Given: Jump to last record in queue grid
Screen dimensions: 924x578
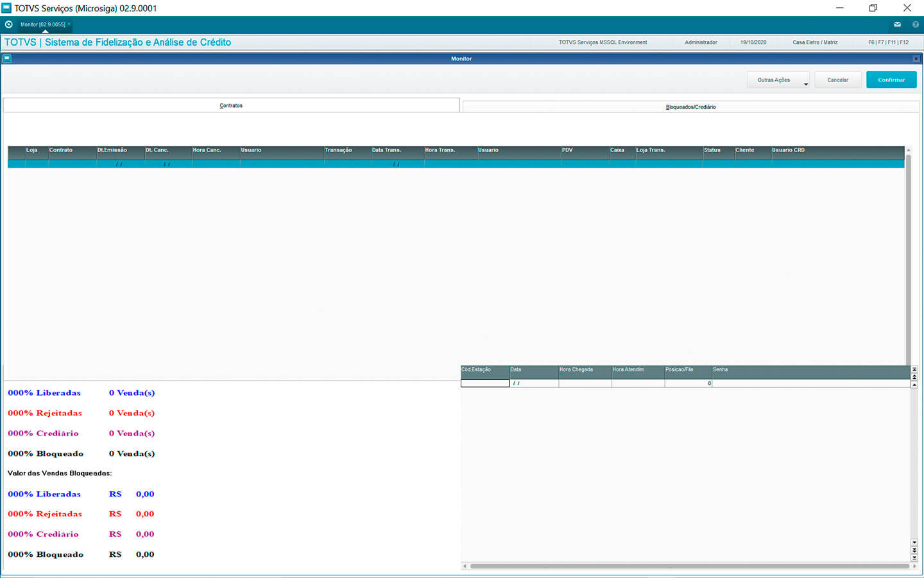Looking at the screenshot, I should click(x=914, y=558).
